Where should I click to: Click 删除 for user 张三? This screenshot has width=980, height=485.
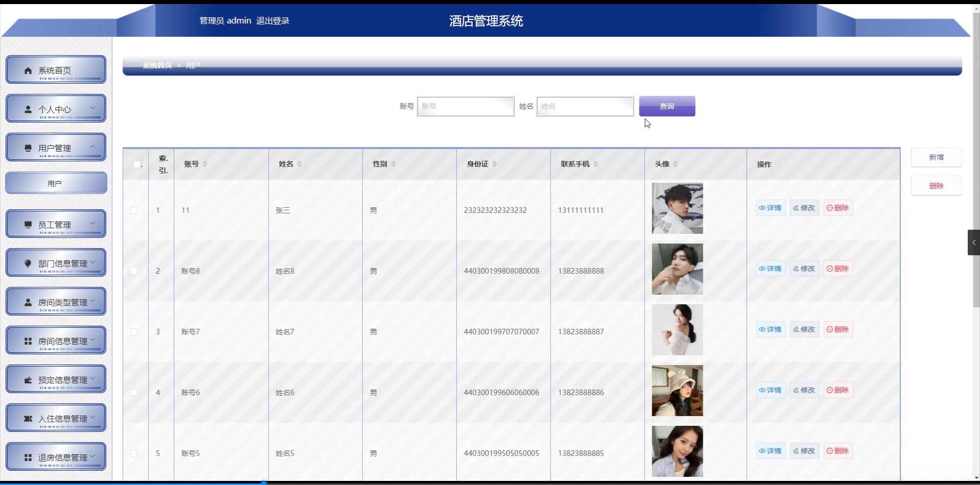838,208
